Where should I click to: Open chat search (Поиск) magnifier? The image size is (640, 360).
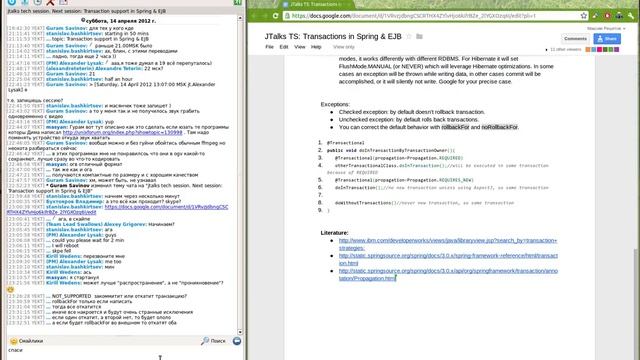[213, 341]
